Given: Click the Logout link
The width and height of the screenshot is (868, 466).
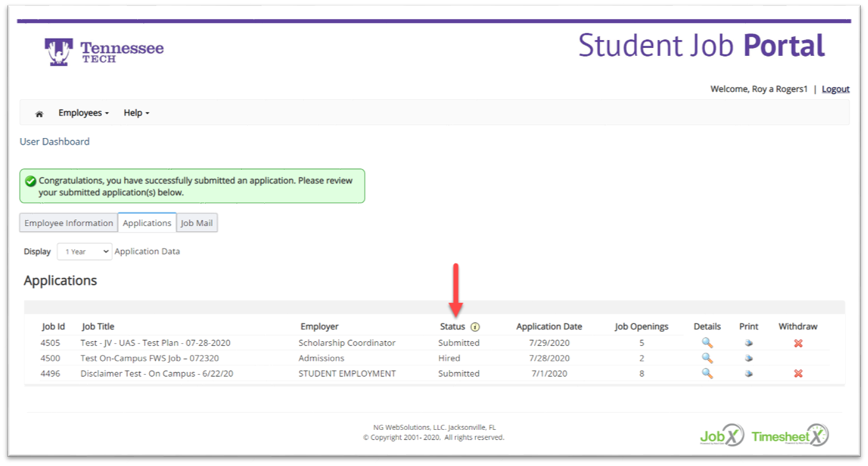Looking at the screenshot, I should click(835, 89).
